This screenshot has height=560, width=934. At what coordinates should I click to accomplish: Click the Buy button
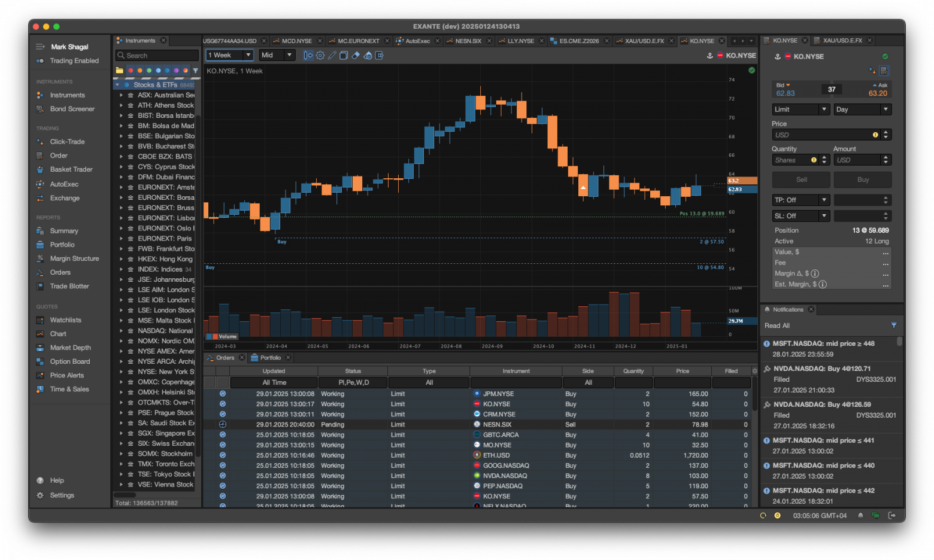tap(863, 179)
